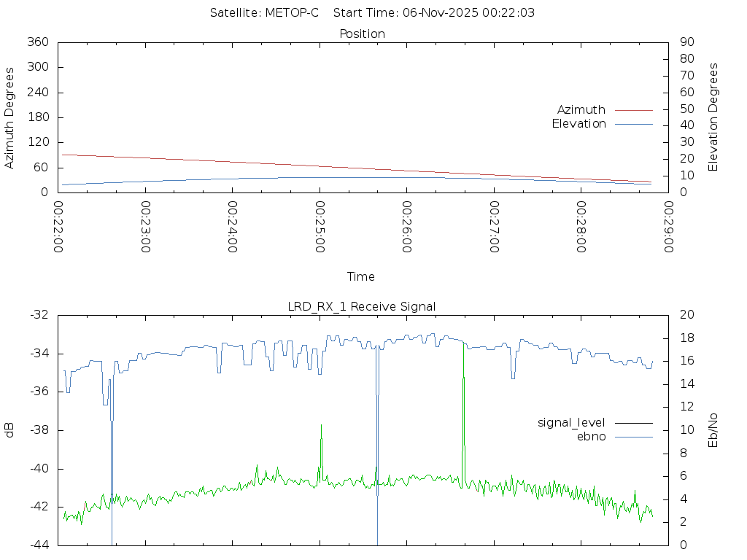Click the Eb/No right axis label

coord(713,429)
